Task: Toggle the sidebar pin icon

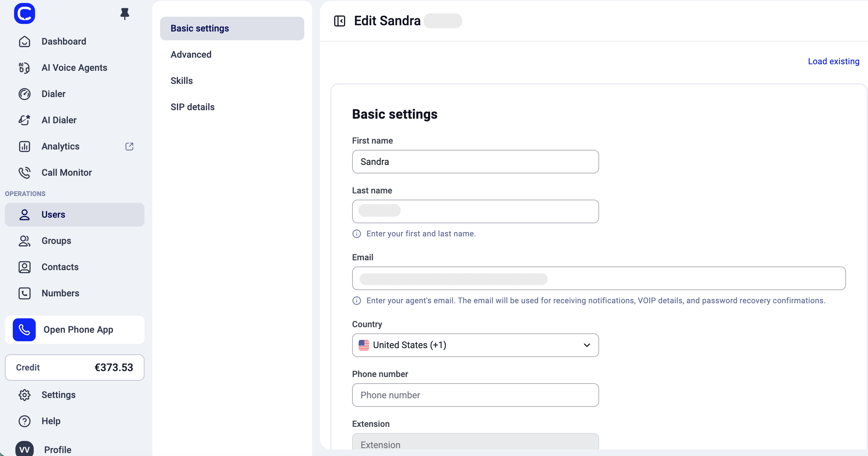Action: 125,13
